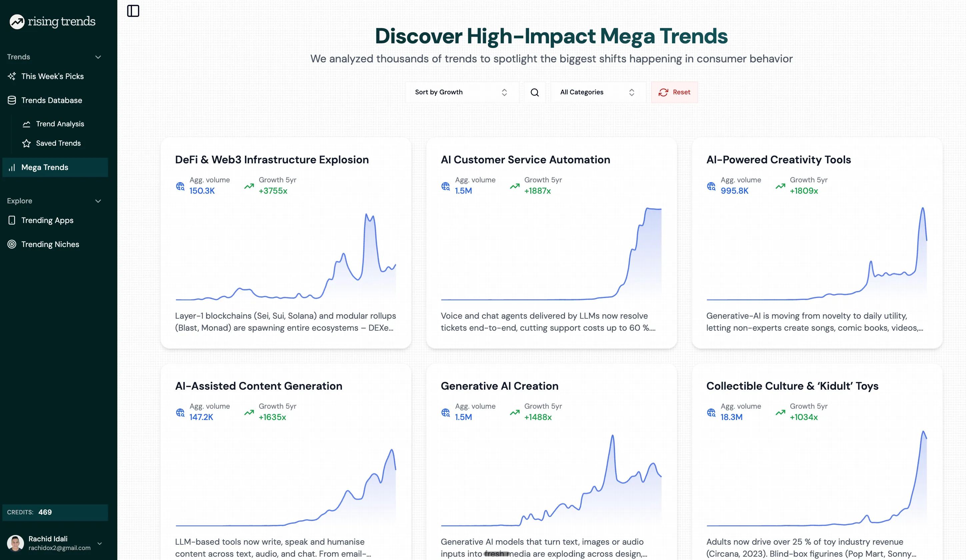Open Trends Database via its database icon
This screenshot has height=560, width=966.
pyautogui.click(x=11, y=100)
